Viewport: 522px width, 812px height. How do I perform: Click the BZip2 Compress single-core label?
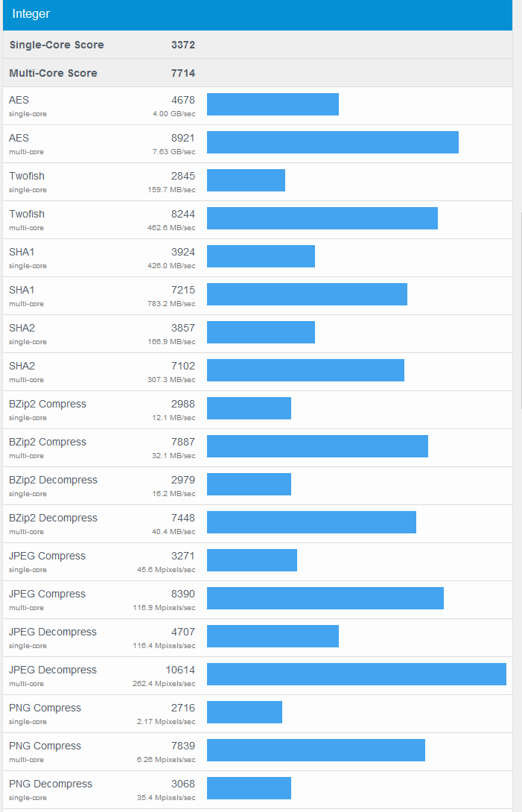[48, 404]
